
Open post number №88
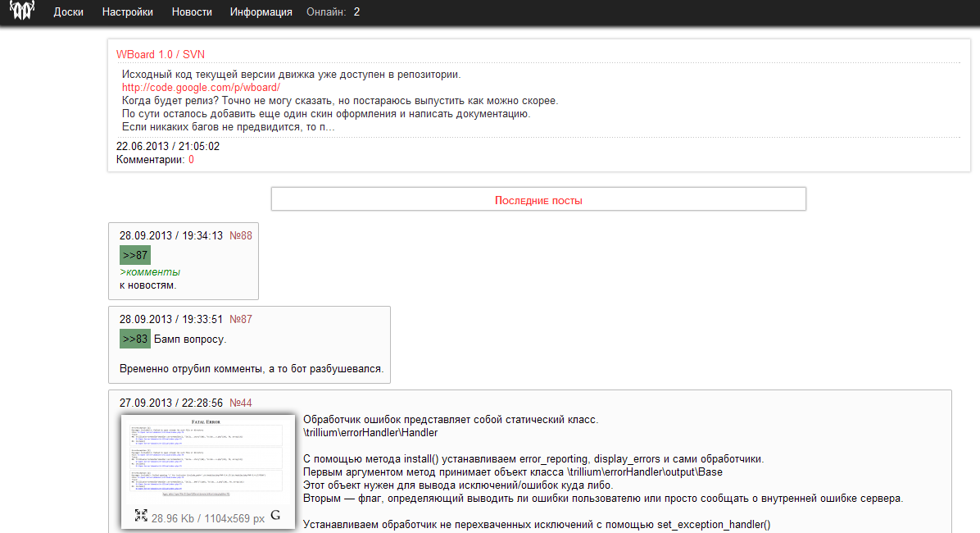pos(241,235)
